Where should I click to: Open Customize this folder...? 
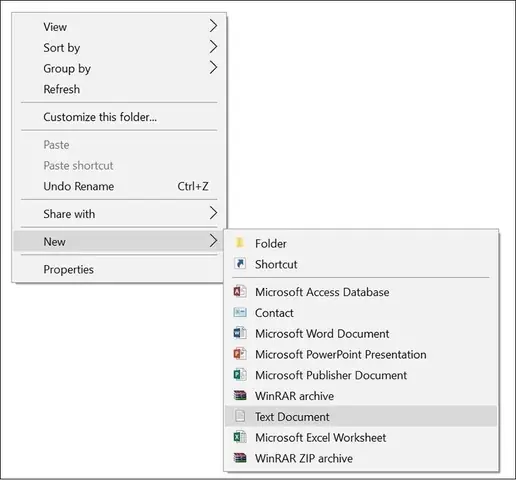coord(119,117)
